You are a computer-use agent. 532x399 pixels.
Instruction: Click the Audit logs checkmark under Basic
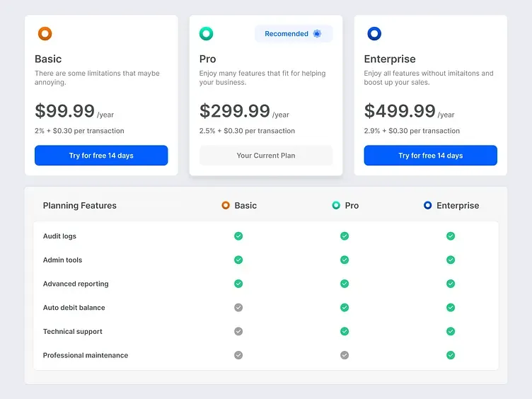point(238,236)
